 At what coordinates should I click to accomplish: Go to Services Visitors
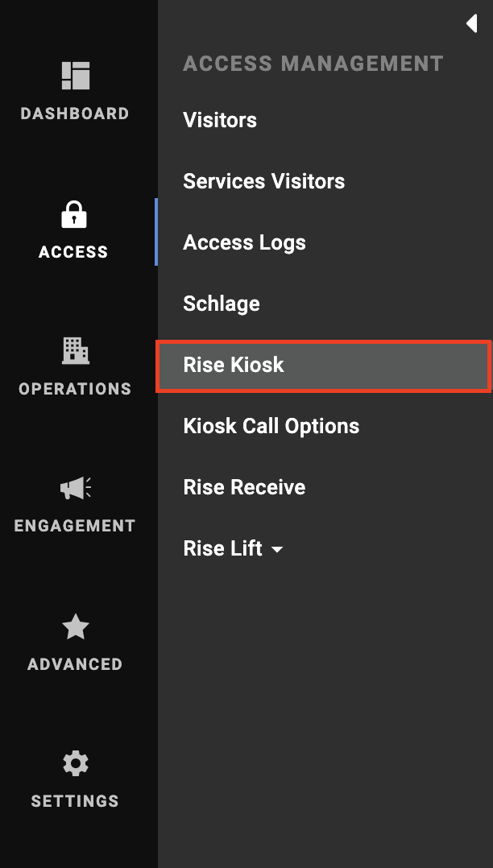[263, 181]
